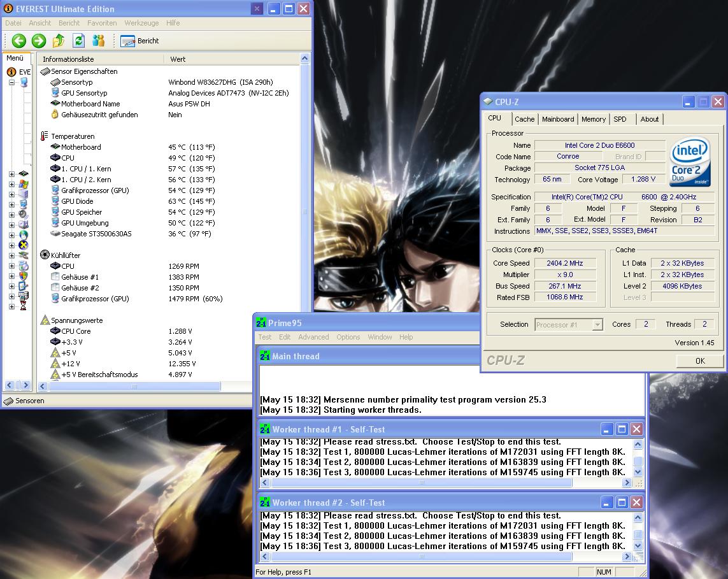Select the Network globe icon in left tree
Image resolution: width=728 pixels, height=579 pixels.
click(x=23, y=235)
